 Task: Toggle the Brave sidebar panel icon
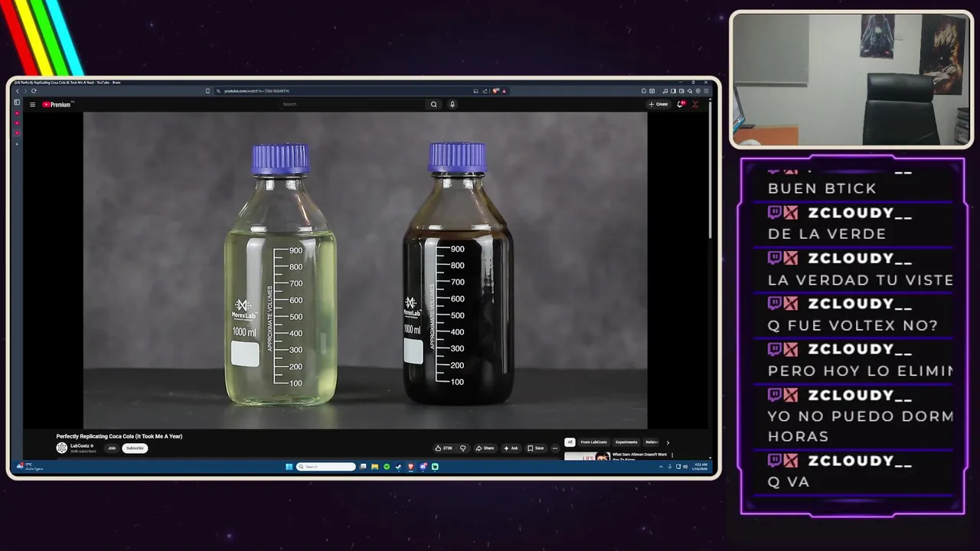673,91
